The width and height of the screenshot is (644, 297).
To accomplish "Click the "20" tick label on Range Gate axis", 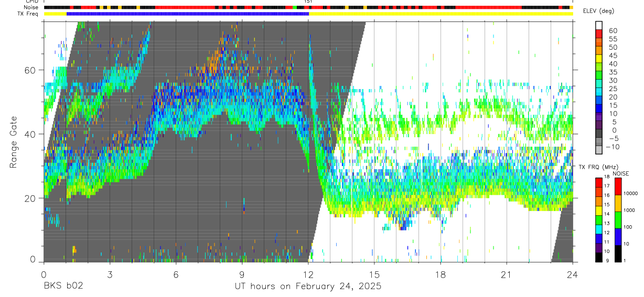I will pyautogui.click(x=30, y=198).
